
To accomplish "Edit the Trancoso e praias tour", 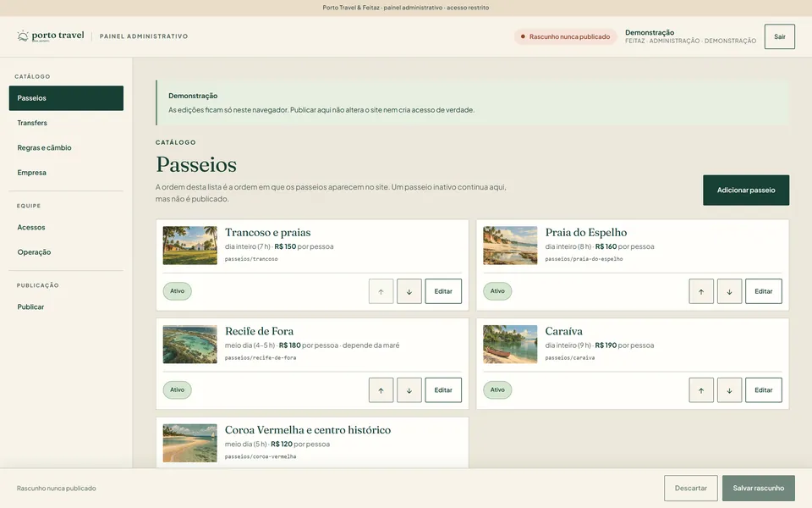I will (443, 291).
